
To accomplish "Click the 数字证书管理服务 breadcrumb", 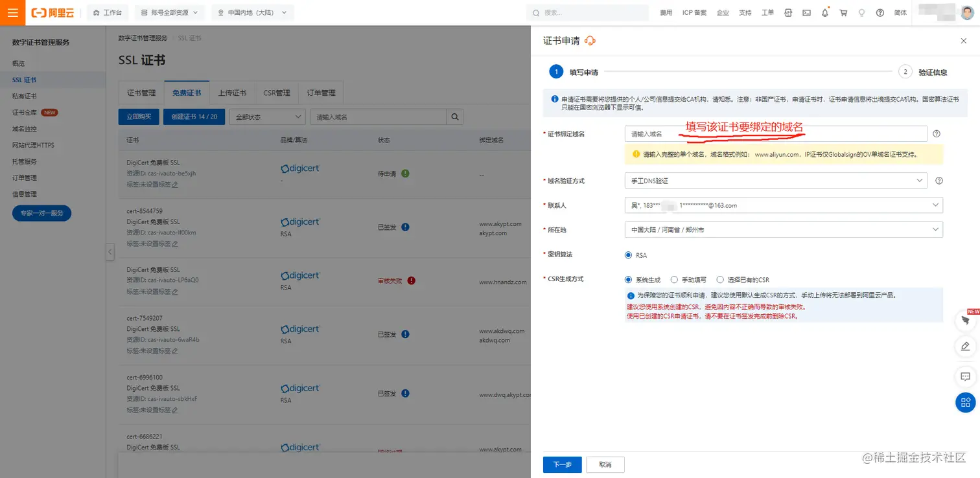I will (x=143, y=38).
